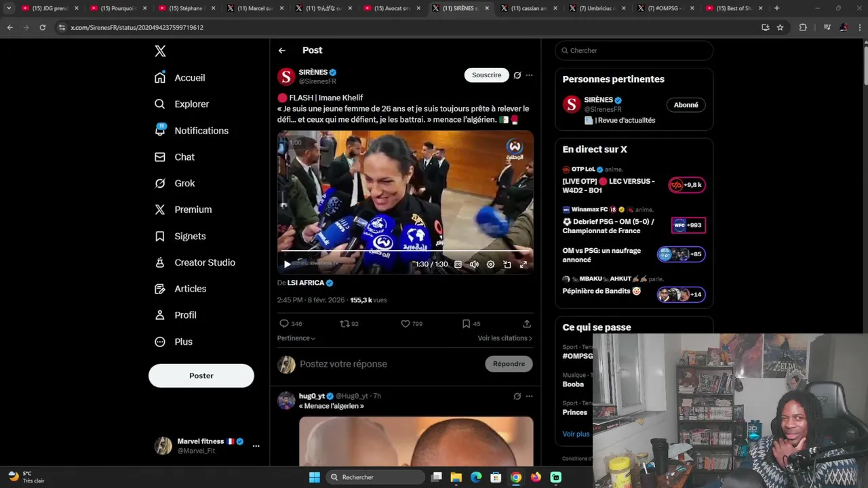Viewport: 868px width, 488px height.
Task: Repost the post with 92 reposts
Action: click(x=349, y=324)
